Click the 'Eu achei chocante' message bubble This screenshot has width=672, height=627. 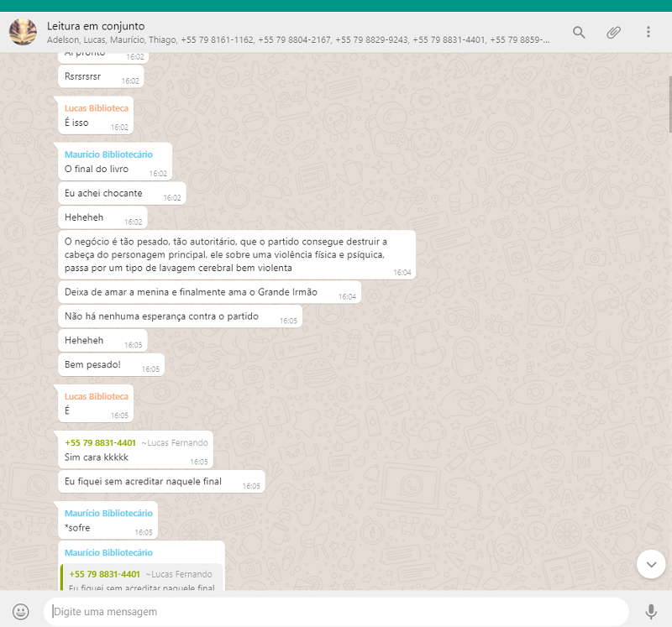(103, 194)
